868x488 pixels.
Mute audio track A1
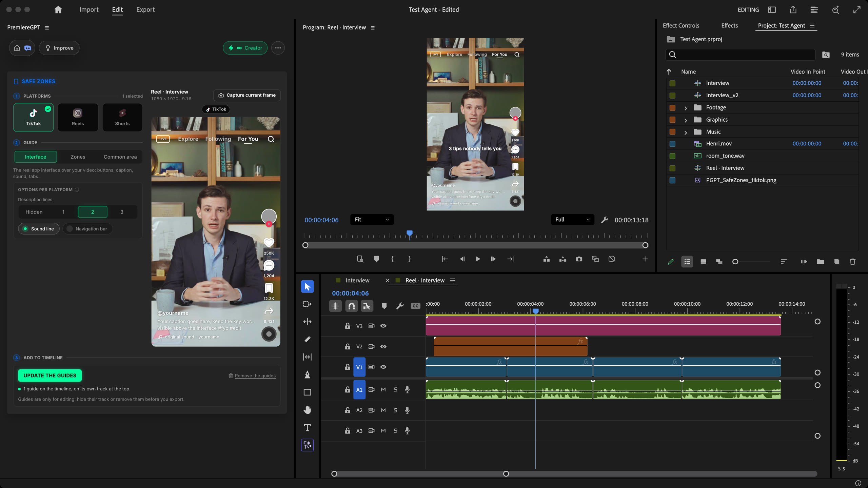click(383, 390)
